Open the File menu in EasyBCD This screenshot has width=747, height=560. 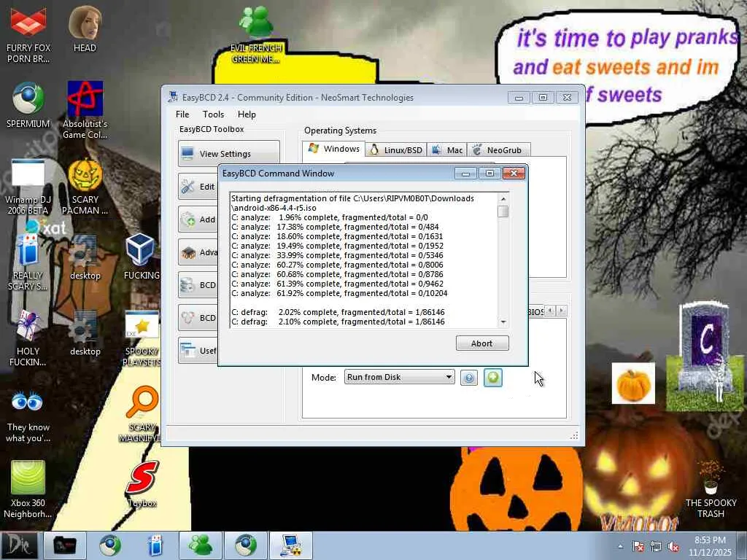[182, 114]
